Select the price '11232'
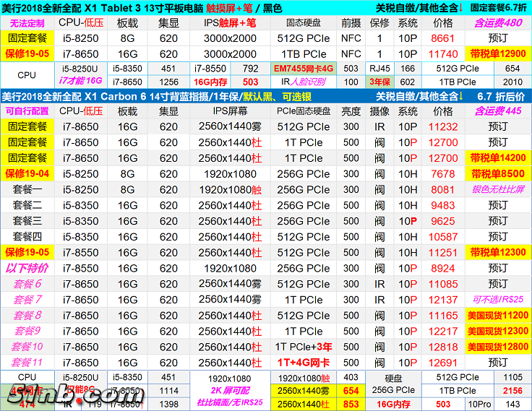This screenshot has width=532, height=411. [x=443, y=126]
